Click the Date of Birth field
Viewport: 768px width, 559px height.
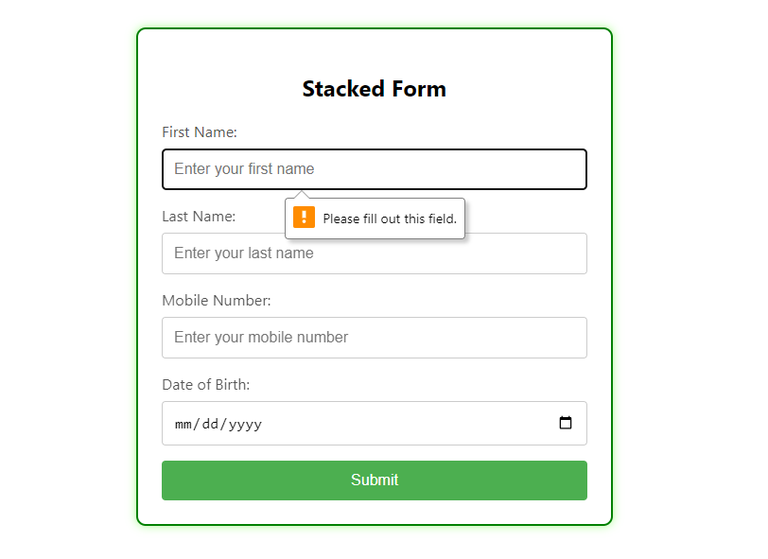pyautogui.click(x=400, y=423)
